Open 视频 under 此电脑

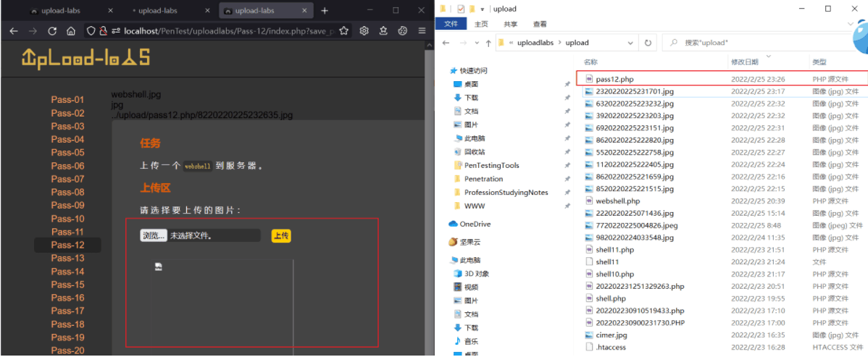click(x=471, y=287)
